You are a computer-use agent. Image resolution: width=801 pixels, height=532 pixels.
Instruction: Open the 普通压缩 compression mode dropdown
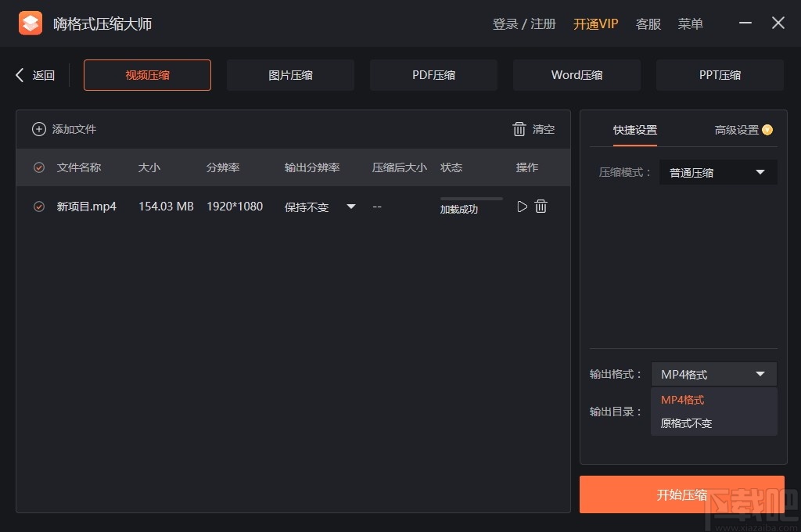[717, 172]
